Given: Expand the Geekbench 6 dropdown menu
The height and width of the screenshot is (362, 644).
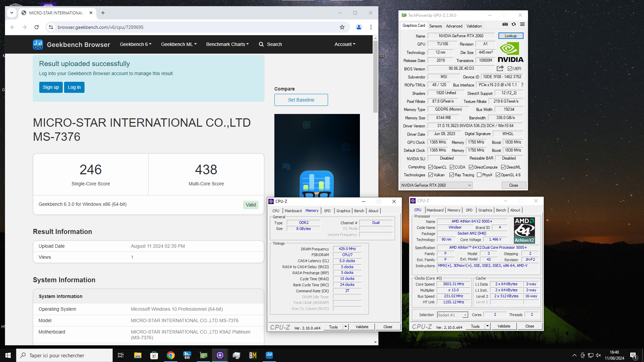Looking at the screenshot, I should tap(136, 44).
